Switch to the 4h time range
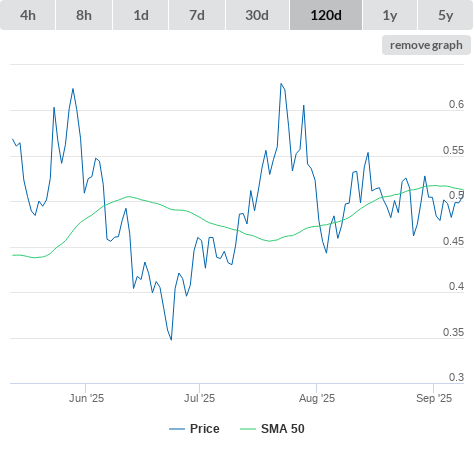 28,15
